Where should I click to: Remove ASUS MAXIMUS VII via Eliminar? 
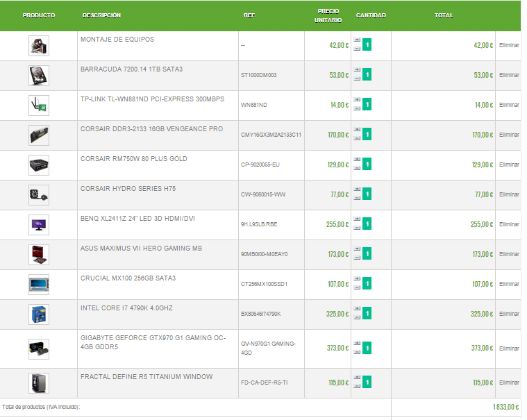click(x=509, y=254)
